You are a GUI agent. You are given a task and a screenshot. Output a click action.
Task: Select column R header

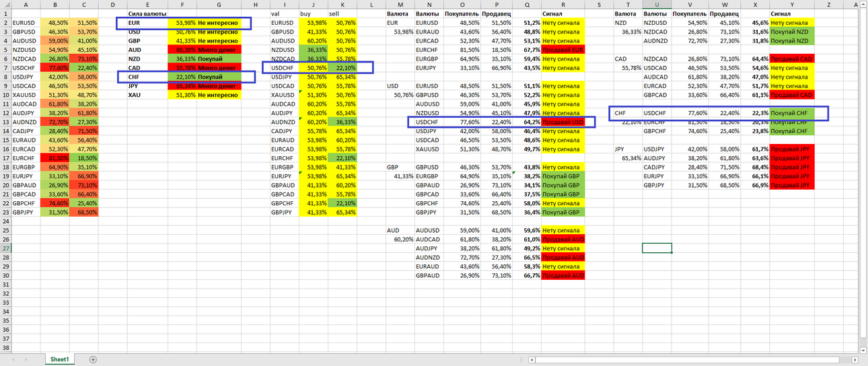(563, 4)
